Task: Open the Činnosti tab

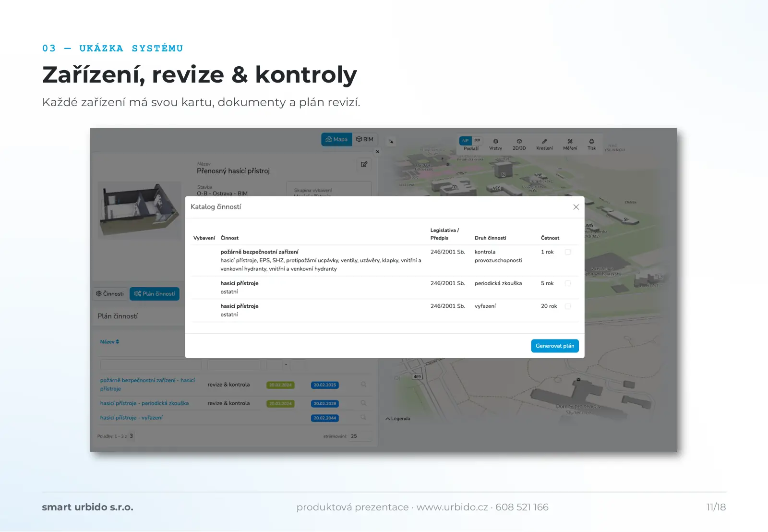Action: 110,294
